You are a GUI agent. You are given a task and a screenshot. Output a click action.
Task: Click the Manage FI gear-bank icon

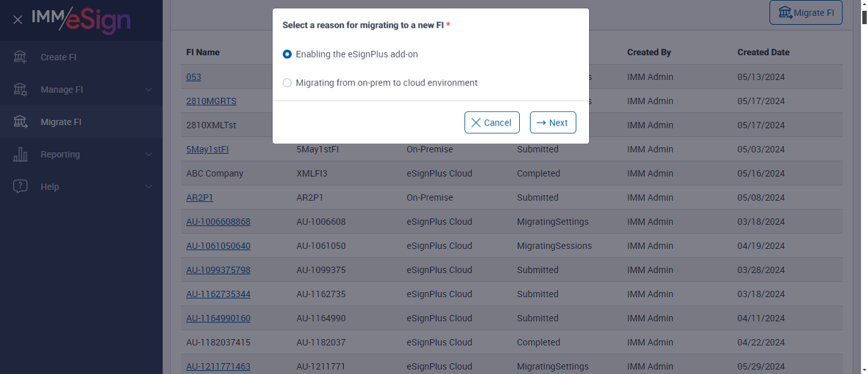20,90
